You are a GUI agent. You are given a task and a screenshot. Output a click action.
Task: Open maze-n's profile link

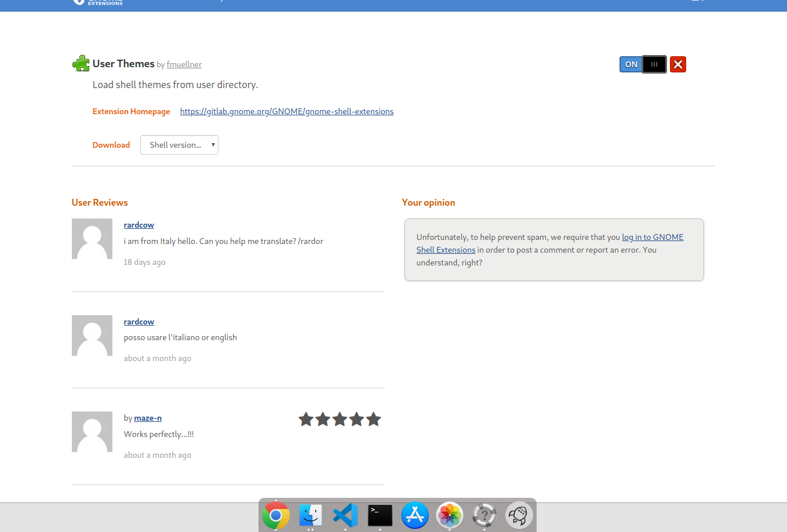tap(148, 418)
